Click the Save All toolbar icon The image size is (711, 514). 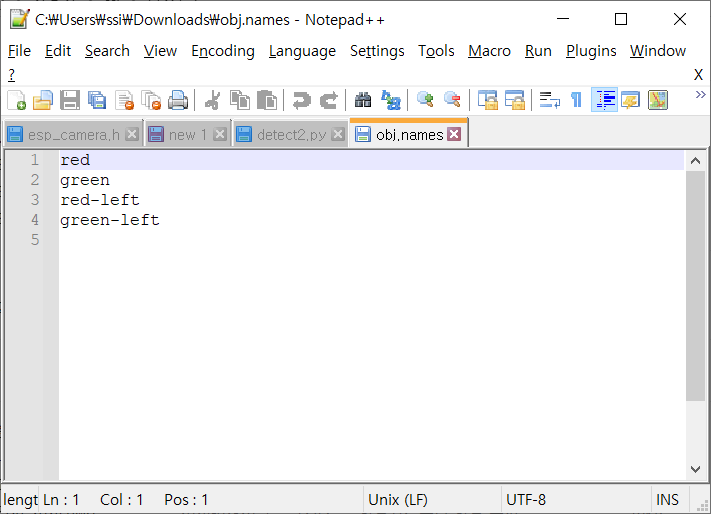pos(97,100)
